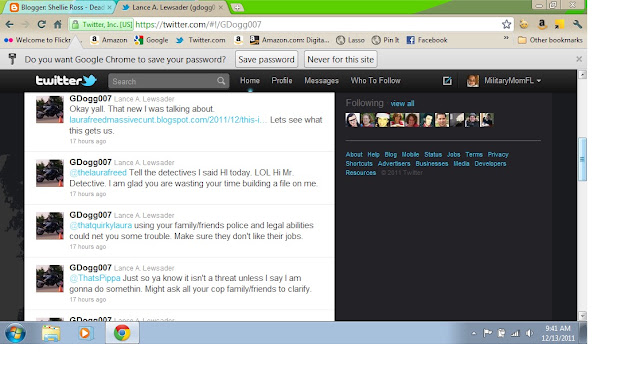Click the search magnifier icon

tap(221, 81)
